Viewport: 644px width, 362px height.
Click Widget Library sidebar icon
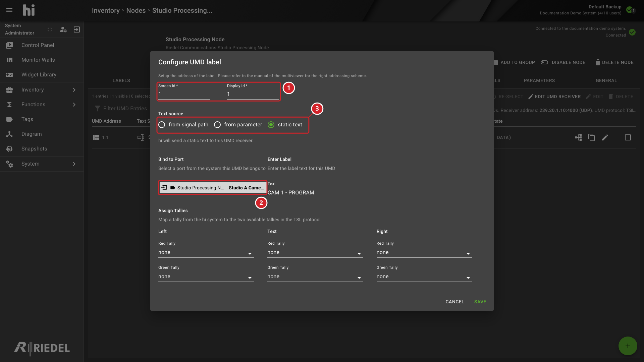coord(9,74)
